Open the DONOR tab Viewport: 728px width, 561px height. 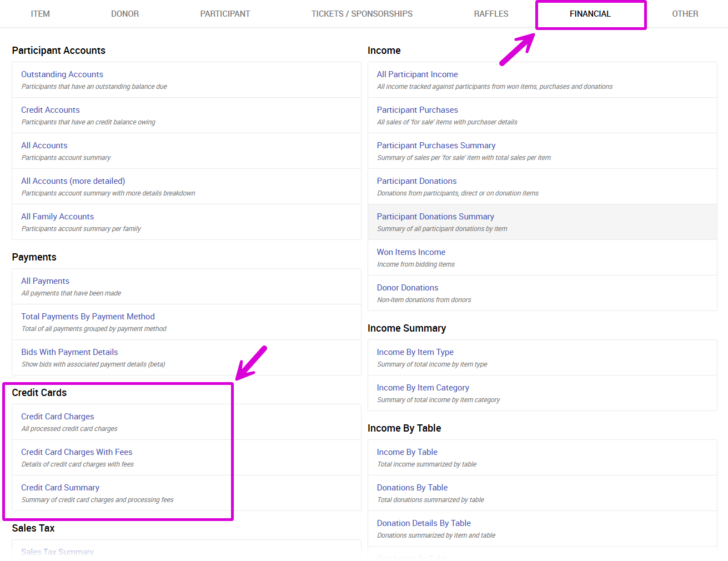[x=125, y=14]
